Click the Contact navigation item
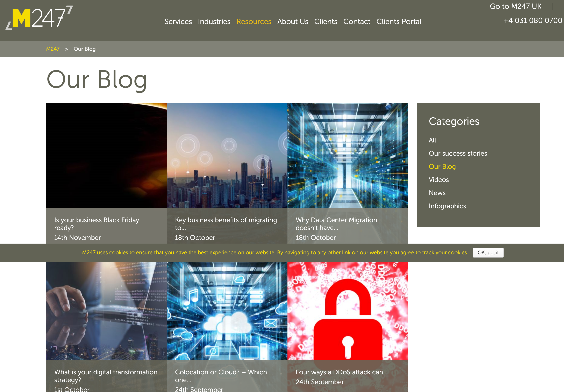 click(x=357, y=22)
